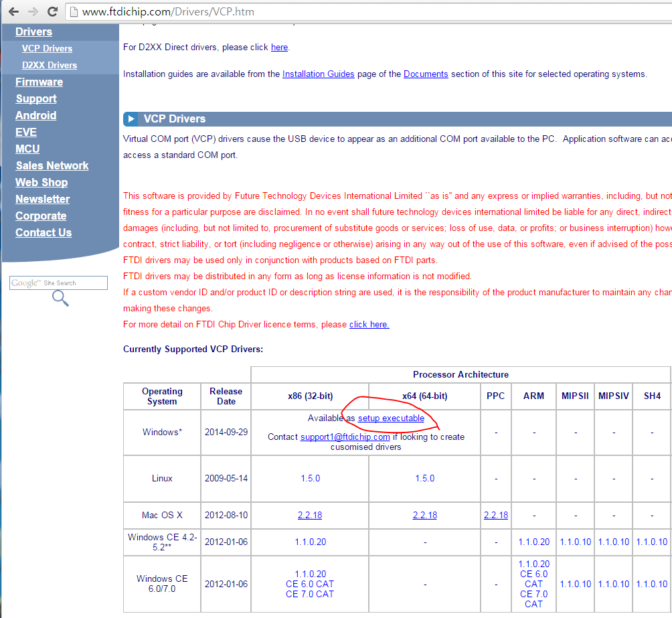Open Mac OS X x86 2.2.18 driver

coord(310,515)
